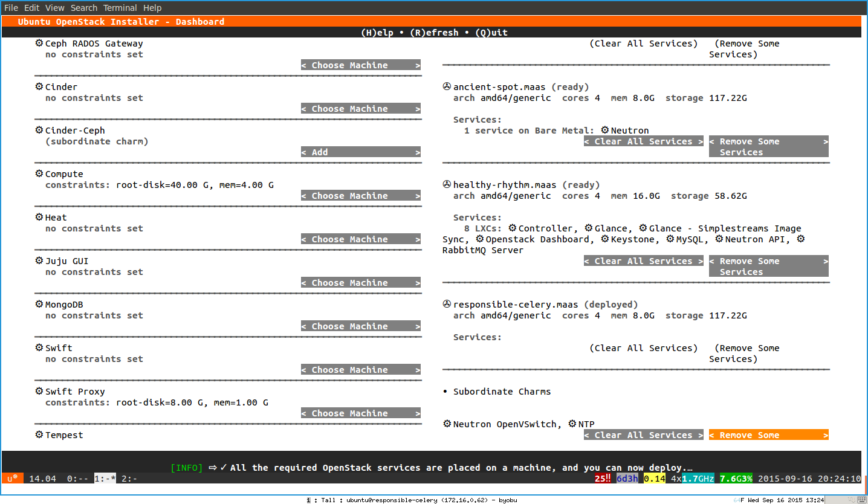Click the 1.7GHz CPU frequency indicator
This screenshot has height=504, width=868.
point(698,479)
